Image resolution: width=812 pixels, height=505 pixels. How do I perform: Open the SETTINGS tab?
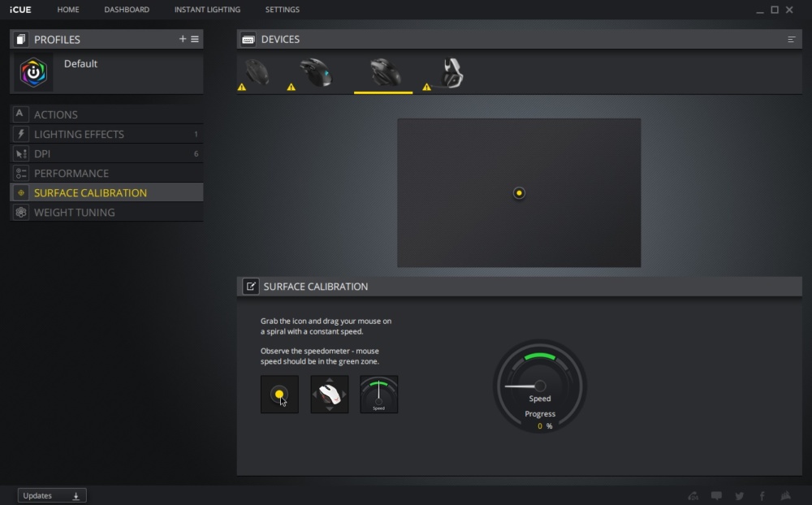[x=283, y=9]
